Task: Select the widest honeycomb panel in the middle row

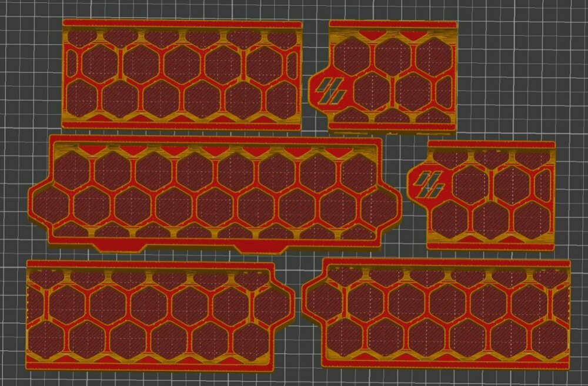Action: tap(215, 194)
